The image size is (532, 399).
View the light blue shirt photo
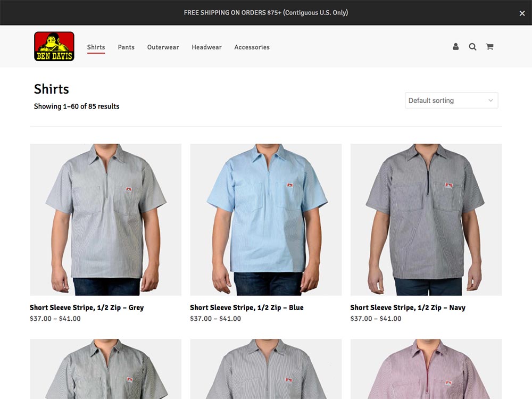265,220
